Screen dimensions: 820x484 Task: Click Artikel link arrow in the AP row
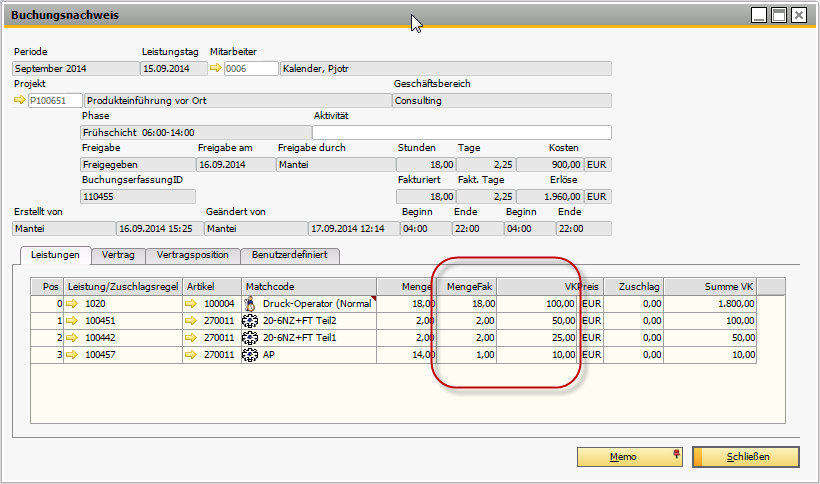pos(191,354)
